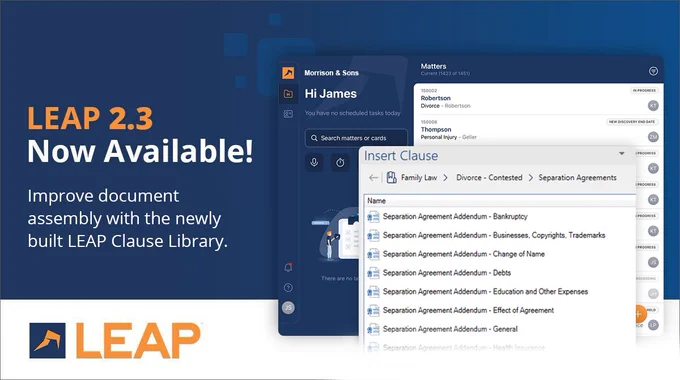Image resolution: width=680 pixels, height=380 pixels.
Task: Click the Search matters or cards field
Action: tap(356, 138)
